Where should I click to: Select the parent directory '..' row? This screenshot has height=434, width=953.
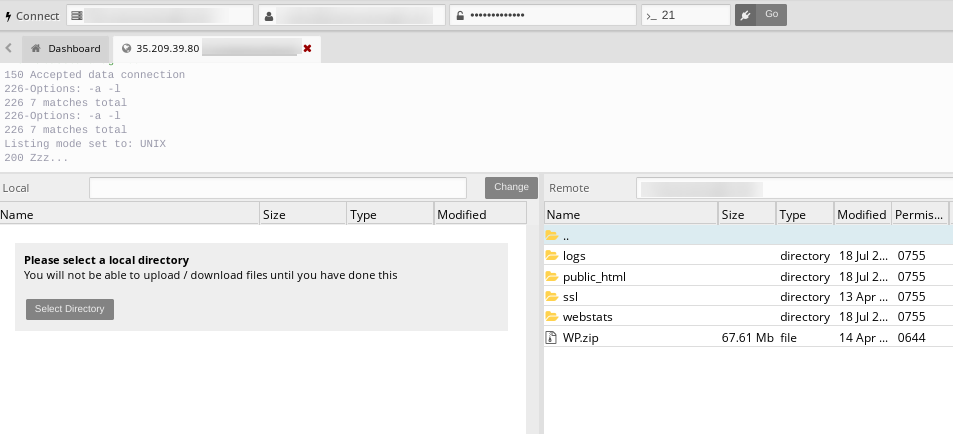click(748, 235)
